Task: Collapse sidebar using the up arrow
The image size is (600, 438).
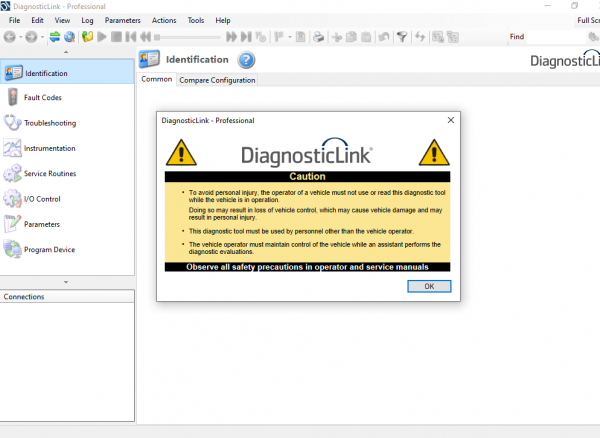Action: pyautogui.click(x=66, y=52)
